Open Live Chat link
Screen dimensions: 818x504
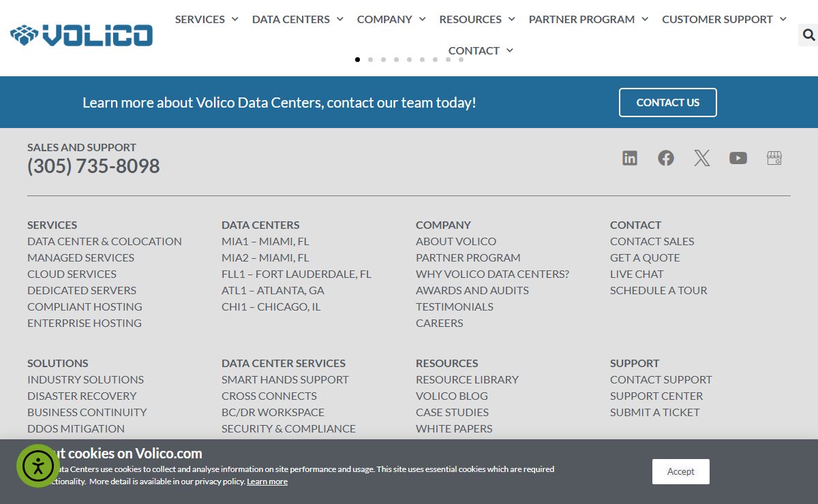coord(637,274)
